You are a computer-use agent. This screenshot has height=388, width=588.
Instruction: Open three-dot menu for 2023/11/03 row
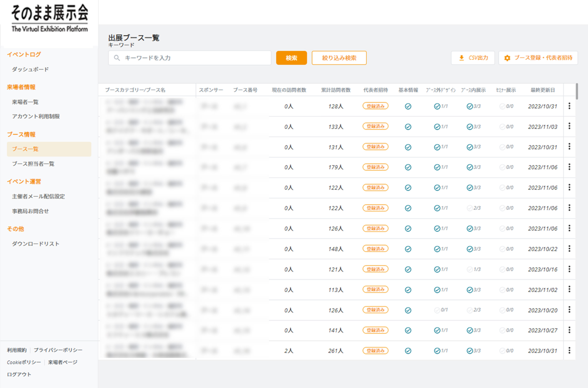[x=569, y=126]
